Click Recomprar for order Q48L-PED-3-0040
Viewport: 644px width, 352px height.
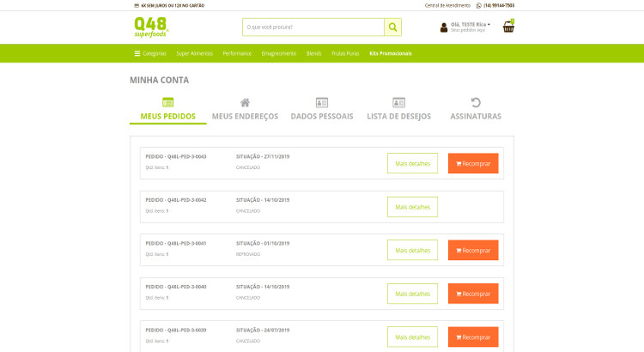coord(473,294)
